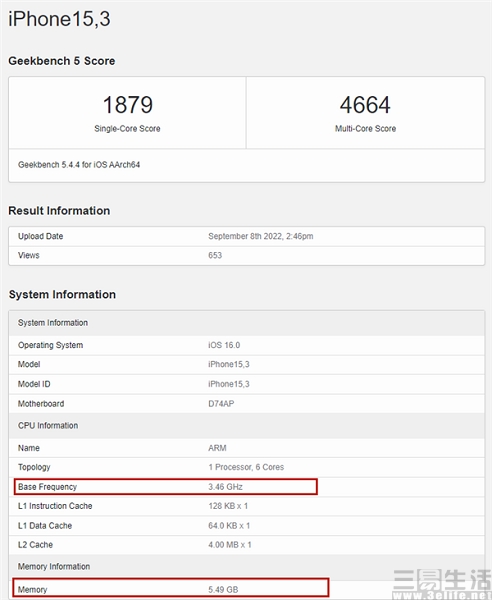This screenshot has width=492, height=600.
Task: Select the iPhone15,3 value in Model ID row
Action: tap(229, 384)
